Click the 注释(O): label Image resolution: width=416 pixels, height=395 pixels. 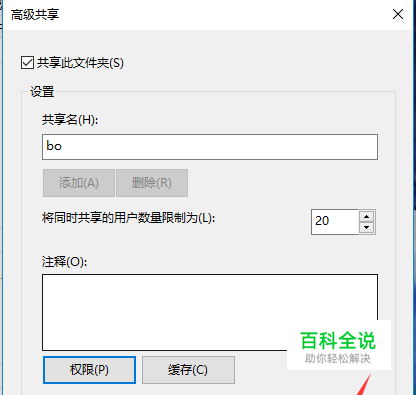pos(64,262)
